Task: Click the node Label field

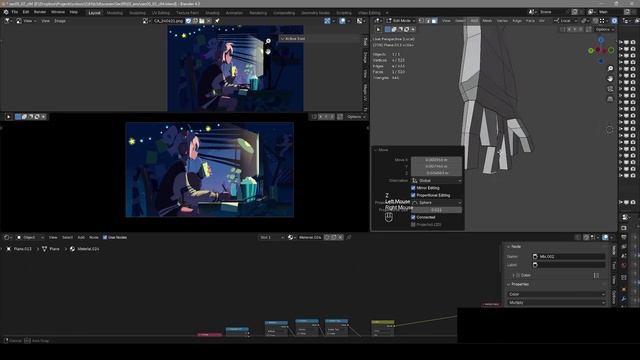Action: [569, 265]
